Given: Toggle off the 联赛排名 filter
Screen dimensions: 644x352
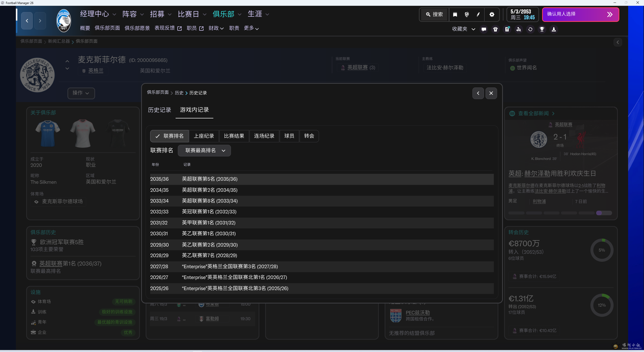Looking at the screenshot, I should pyautogui.click(x=169, y=136).
